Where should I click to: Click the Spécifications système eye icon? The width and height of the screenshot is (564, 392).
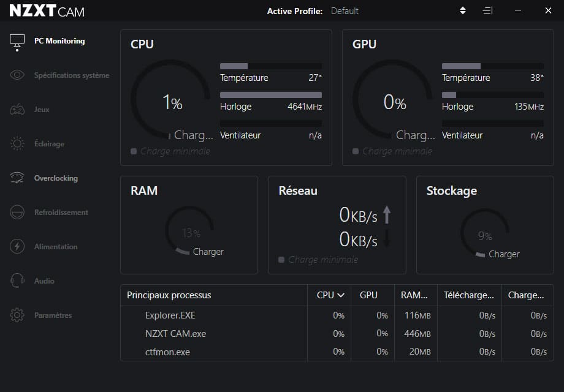[17, 75]
